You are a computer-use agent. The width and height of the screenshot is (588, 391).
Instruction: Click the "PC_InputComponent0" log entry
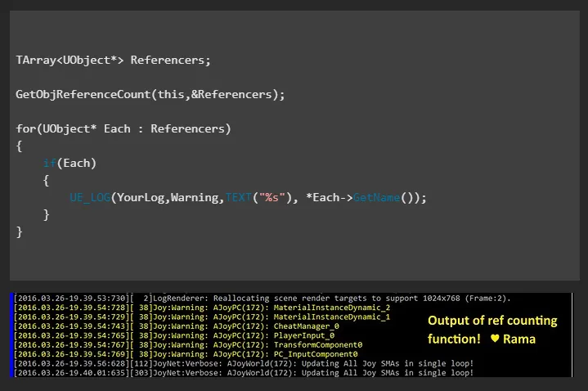point(186,354)
